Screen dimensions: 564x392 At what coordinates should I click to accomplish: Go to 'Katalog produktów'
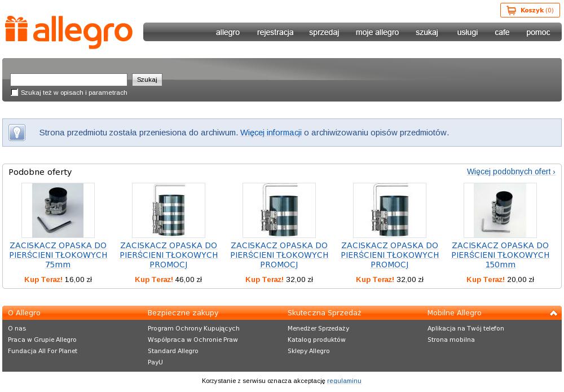tap(316, 340)
